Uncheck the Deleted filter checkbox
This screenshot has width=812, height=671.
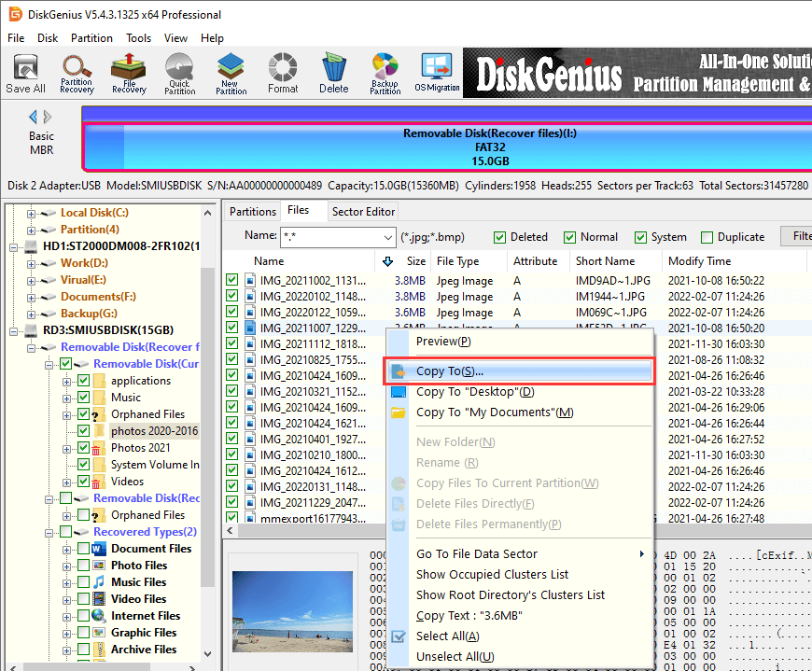(x=500, y=237)
